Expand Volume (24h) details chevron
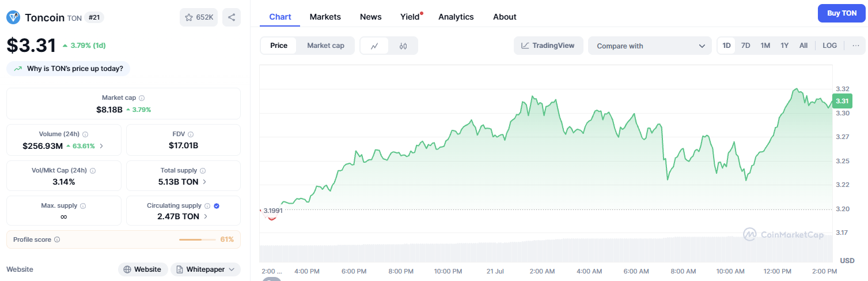This screenshot has width=868, height=281. coord(102,146)
